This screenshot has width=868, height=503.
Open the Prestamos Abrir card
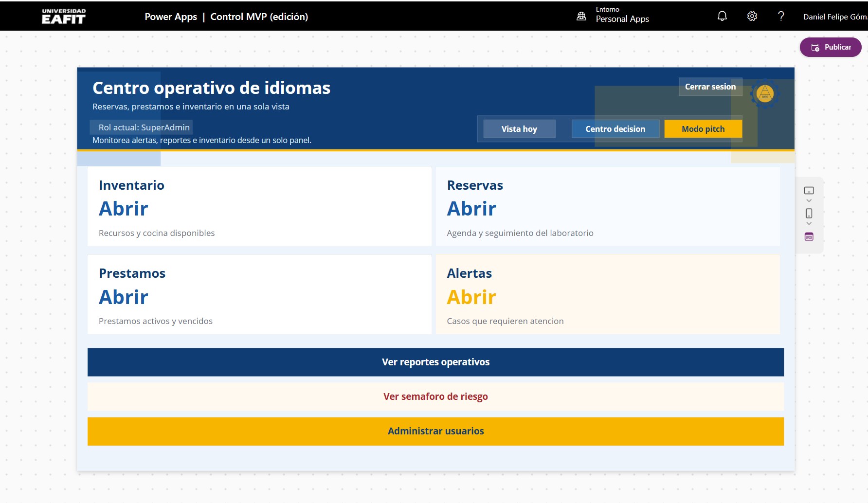pos(259,294)
